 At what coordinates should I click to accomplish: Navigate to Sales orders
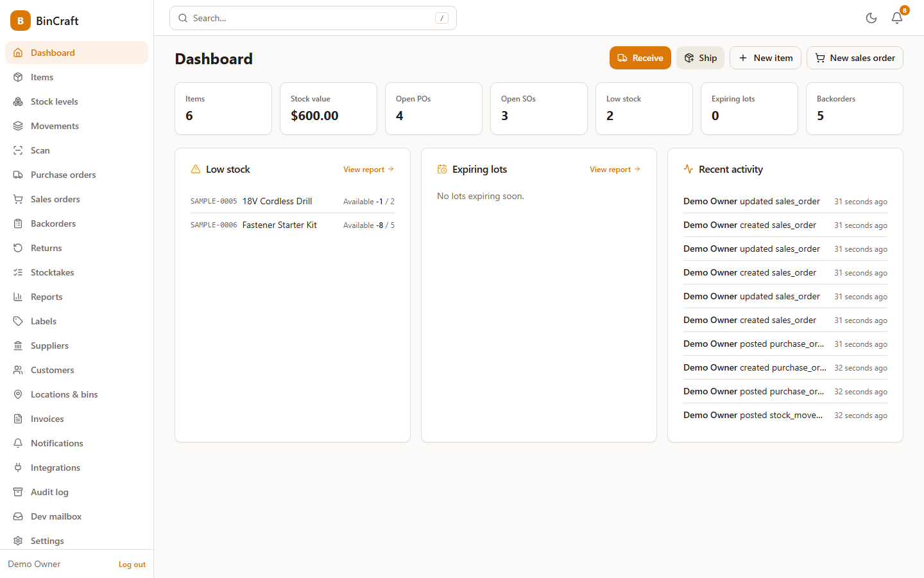(76, 199)
